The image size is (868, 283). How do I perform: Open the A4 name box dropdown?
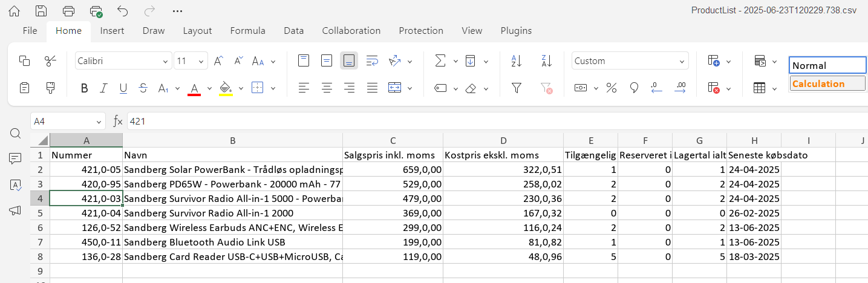[99, 122]
